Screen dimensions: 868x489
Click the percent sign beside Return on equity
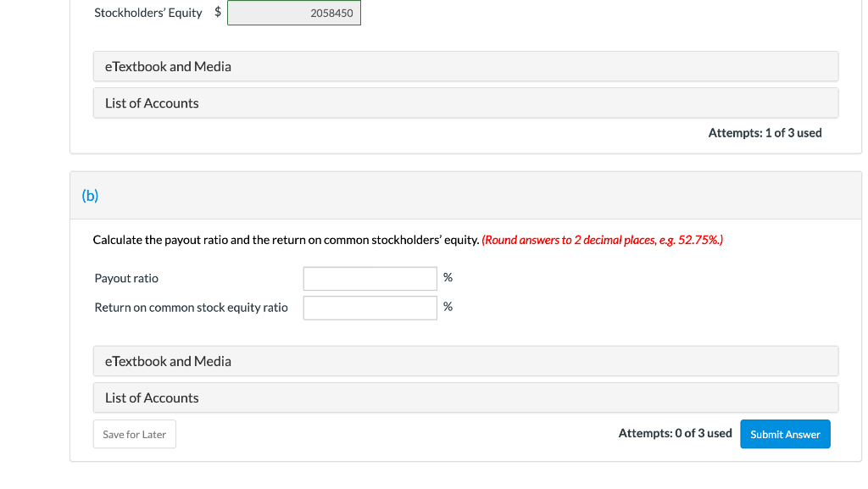(x=448, y=307)
